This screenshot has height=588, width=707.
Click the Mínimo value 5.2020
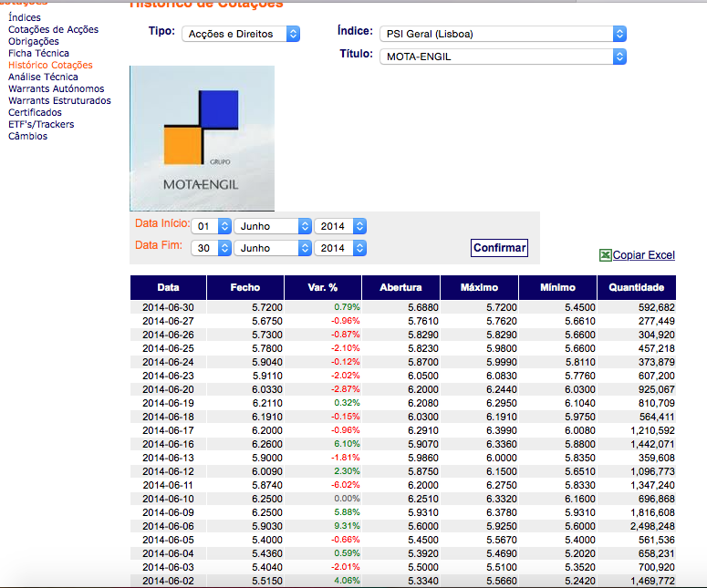580,553
